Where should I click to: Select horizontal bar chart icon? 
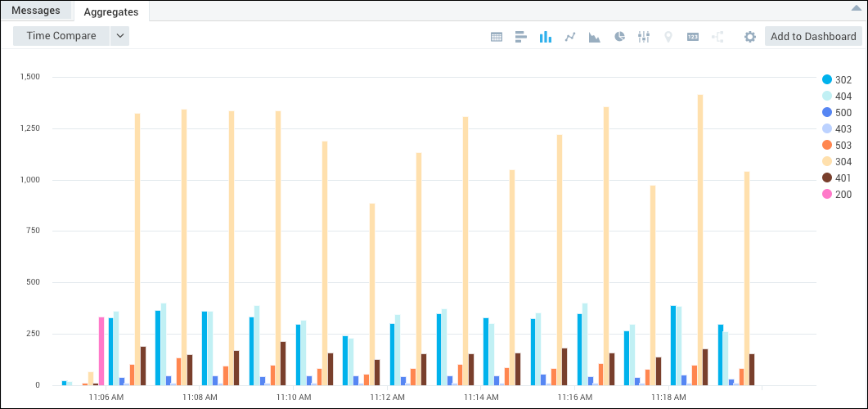point(520,37)
